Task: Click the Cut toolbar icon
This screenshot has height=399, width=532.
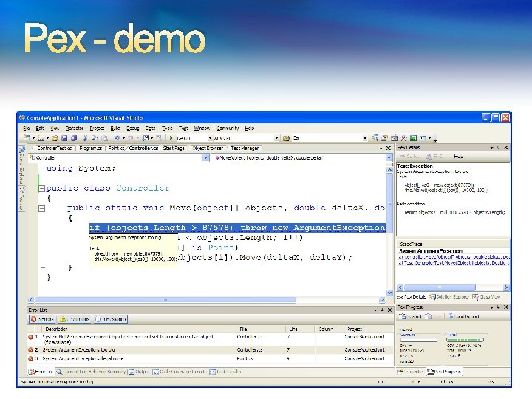Action: pos(85,138)
